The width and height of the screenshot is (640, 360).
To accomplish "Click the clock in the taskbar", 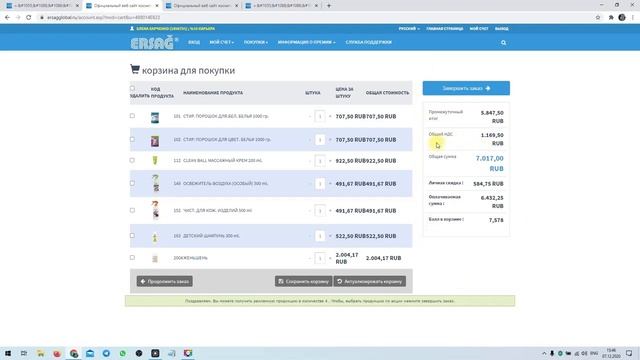I will coord(611,353).
